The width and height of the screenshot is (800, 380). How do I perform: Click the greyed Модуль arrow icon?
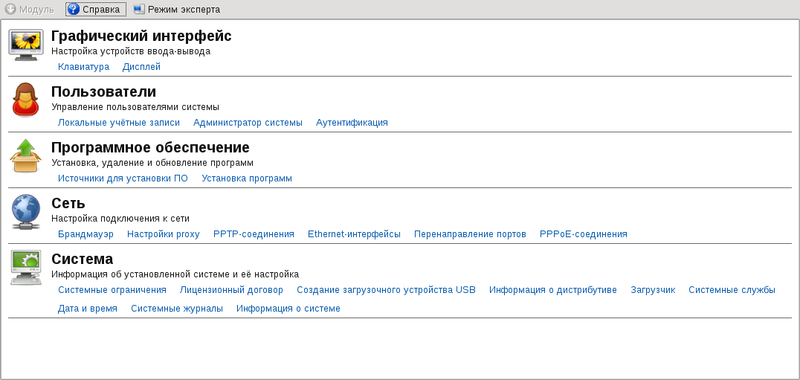pos(10,10)
